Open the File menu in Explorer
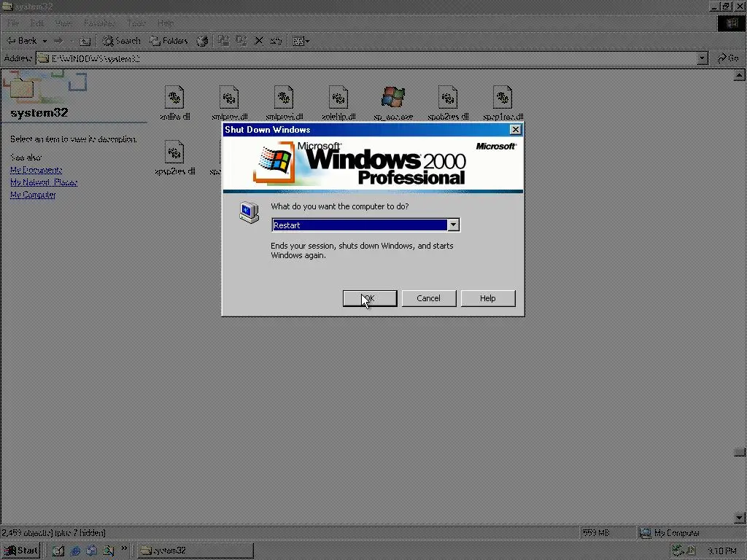The width and height of the screenshot is (747, 560). click(x=12, y=23)
